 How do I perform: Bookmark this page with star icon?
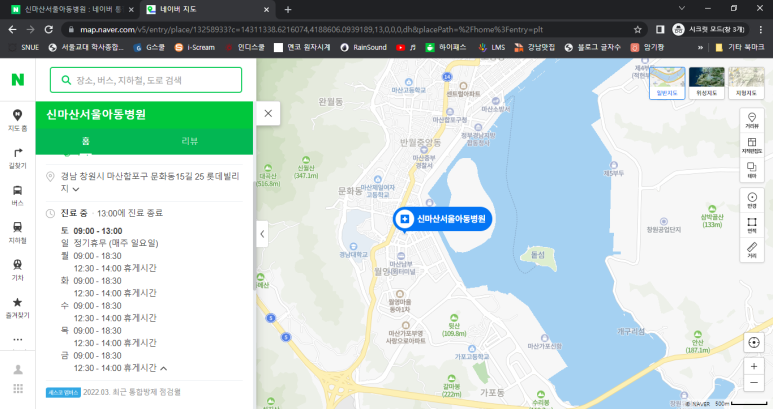[x=637, y=30]
